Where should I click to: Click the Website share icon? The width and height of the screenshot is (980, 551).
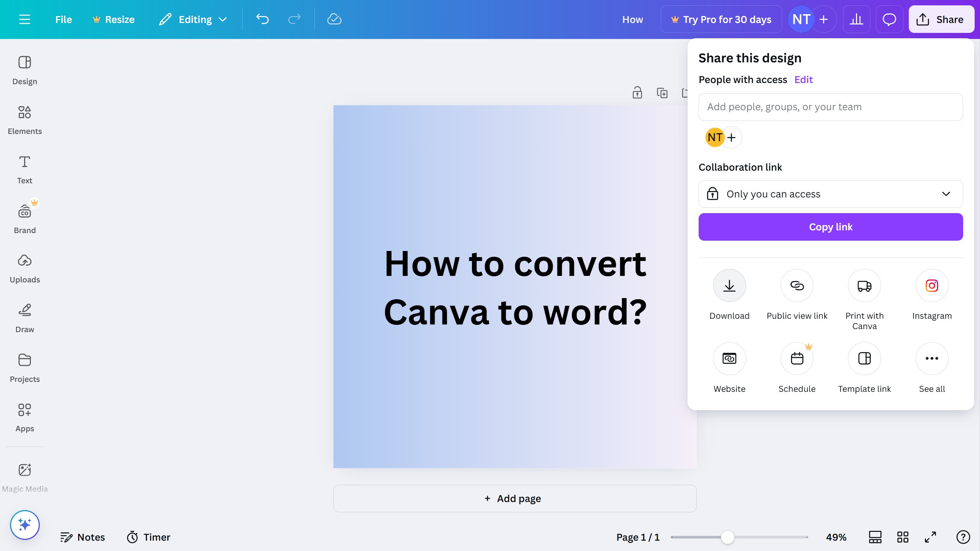click(x=729, y=359)
